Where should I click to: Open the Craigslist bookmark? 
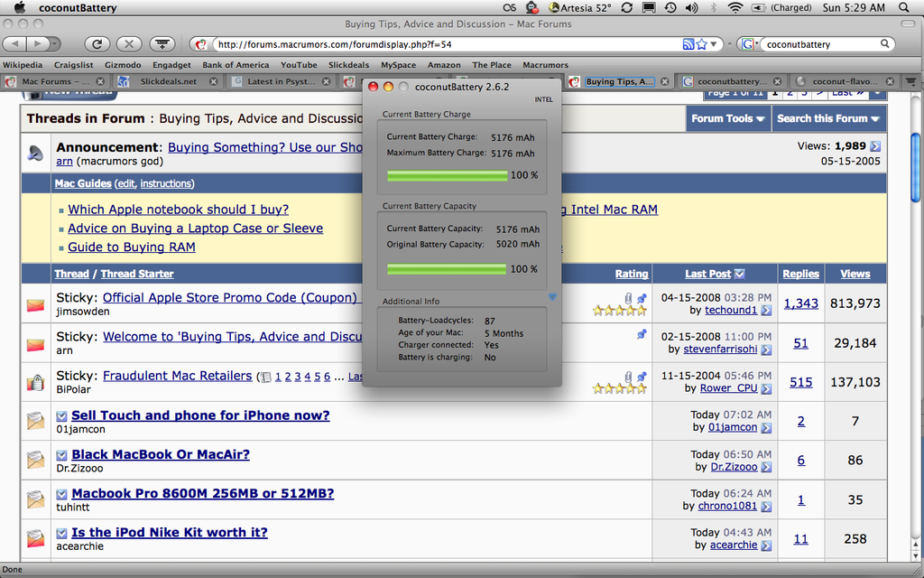[74, 65]
